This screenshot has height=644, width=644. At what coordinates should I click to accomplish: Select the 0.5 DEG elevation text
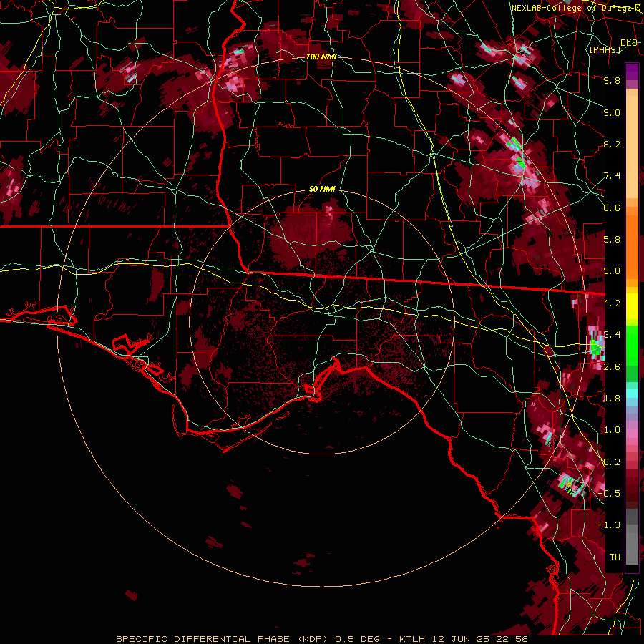pyautogui.click(x=357, y=639)
